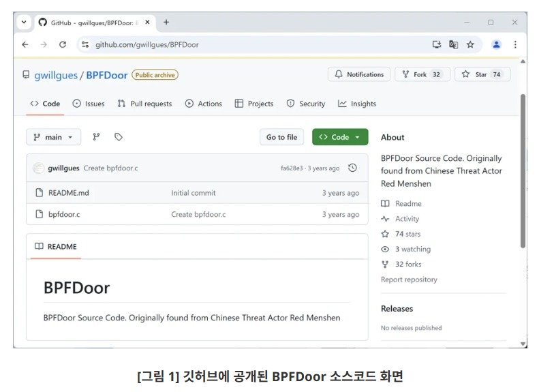Open the Insights tab
Image resolution: width=539 pixels, height=392 pixels.
pyautogui.click(x=357, y=104)
